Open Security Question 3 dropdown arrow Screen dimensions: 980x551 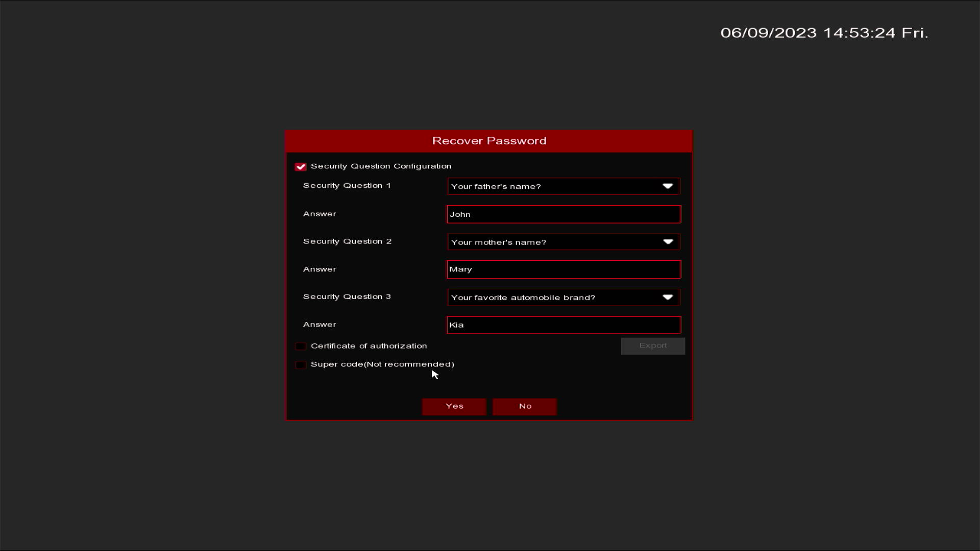(667, 297)
